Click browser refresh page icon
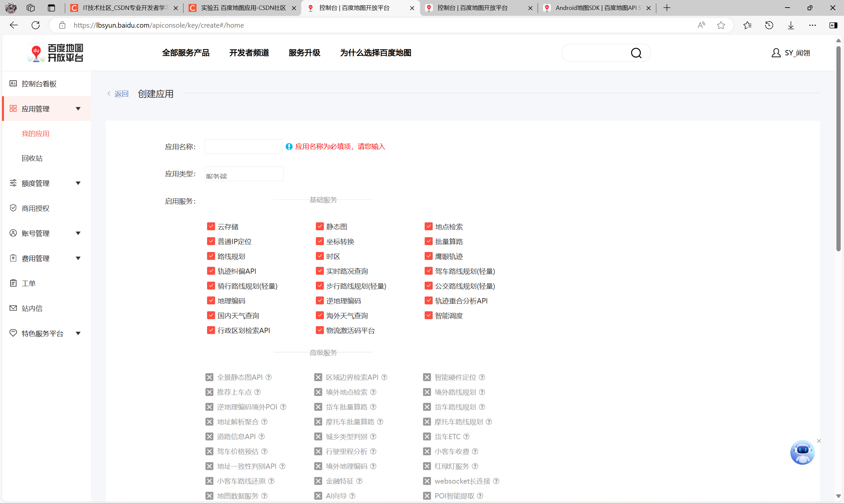The image size is (844, 504). (36, 25)
